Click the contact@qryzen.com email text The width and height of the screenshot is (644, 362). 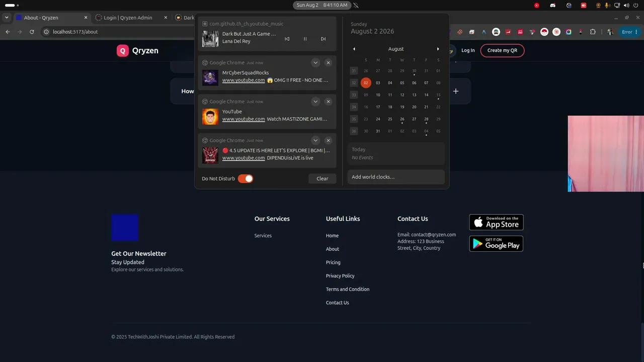(433, 234)
